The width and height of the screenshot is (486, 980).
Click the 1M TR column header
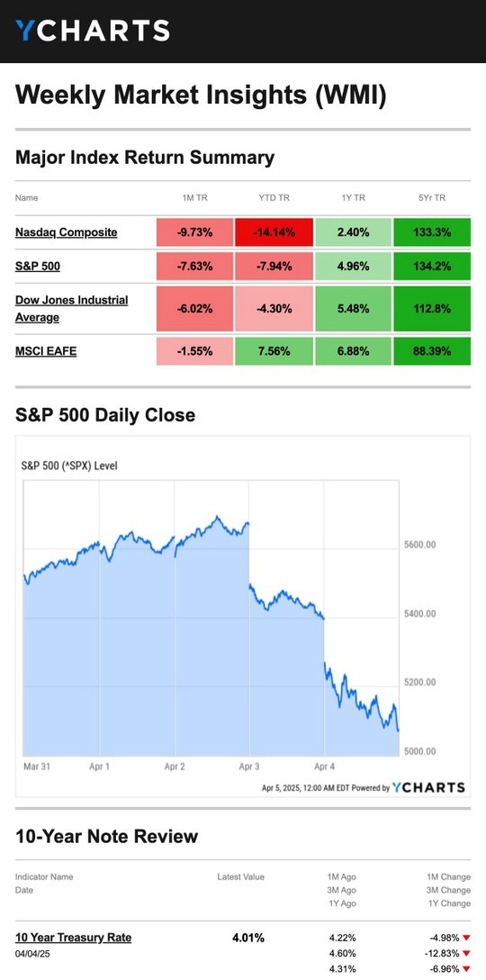[194, 197]
